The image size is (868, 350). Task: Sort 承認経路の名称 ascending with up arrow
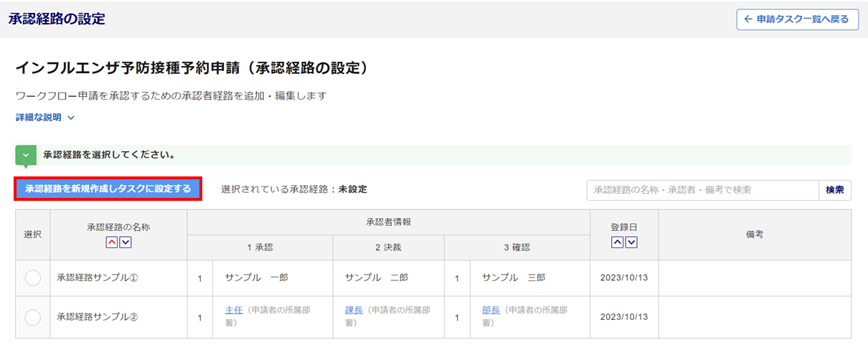click(x=111, y=242)
